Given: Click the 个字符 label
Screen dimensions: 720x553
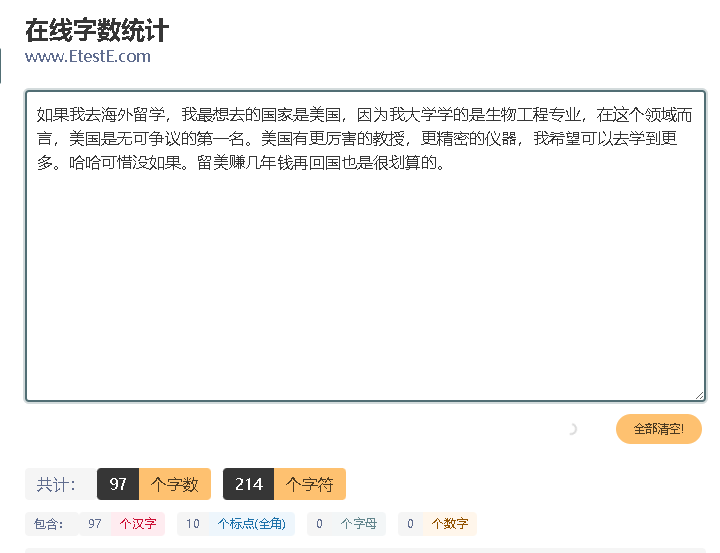Looking at the screenshot, I should click(x=309, y=484).
